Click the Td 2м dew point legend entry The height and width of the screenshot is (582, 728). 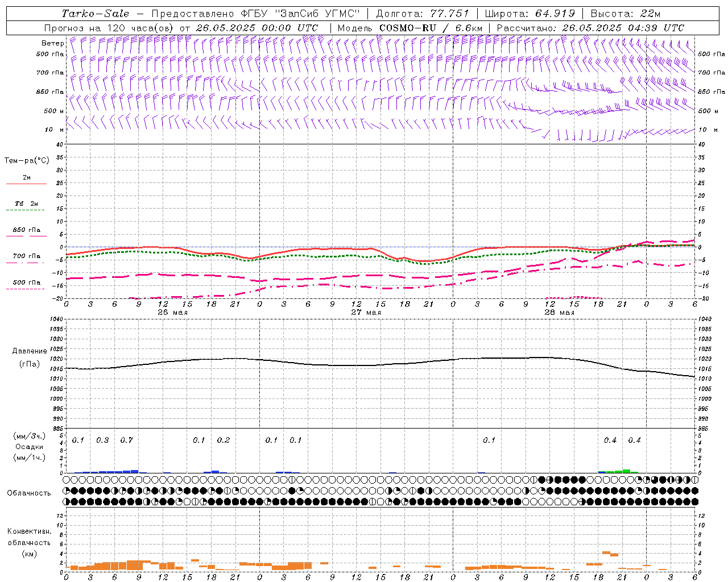click(26, 203)
